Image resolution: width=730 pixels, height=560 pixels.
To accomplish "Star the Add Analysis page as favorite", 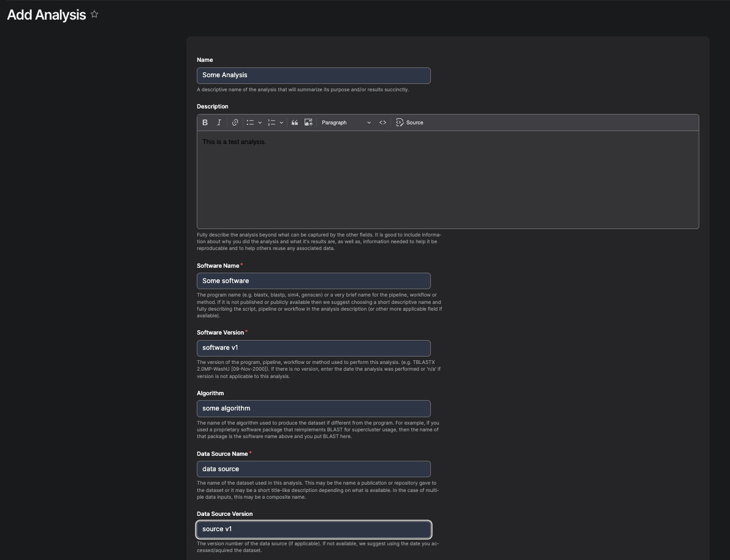I will pyautogui.click(x=94, y=15).
